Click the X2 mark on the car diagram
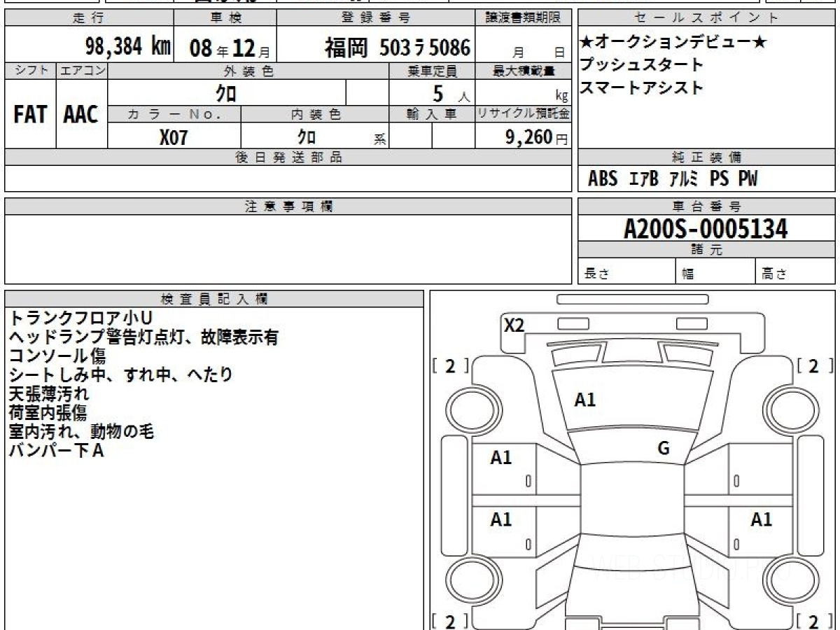Viewport: 840px width, 630px height. coord(514,325)
